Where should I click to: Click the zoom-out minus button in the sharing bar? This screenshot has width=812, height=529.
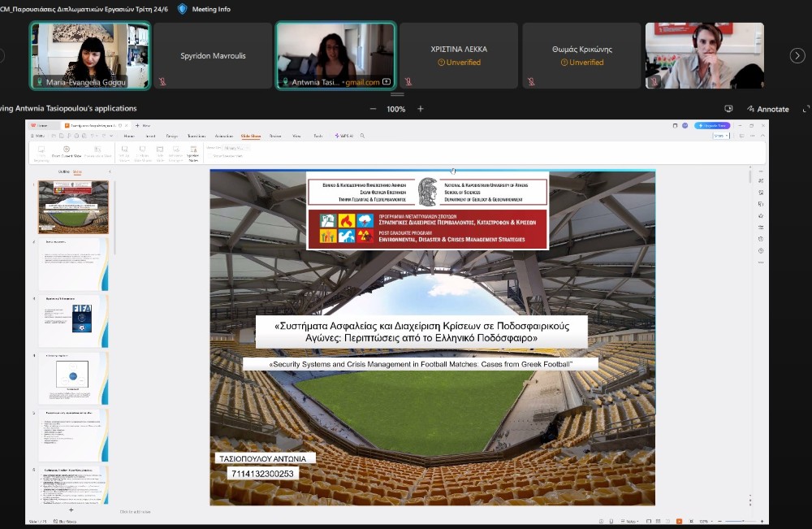[x=373, y=109]
